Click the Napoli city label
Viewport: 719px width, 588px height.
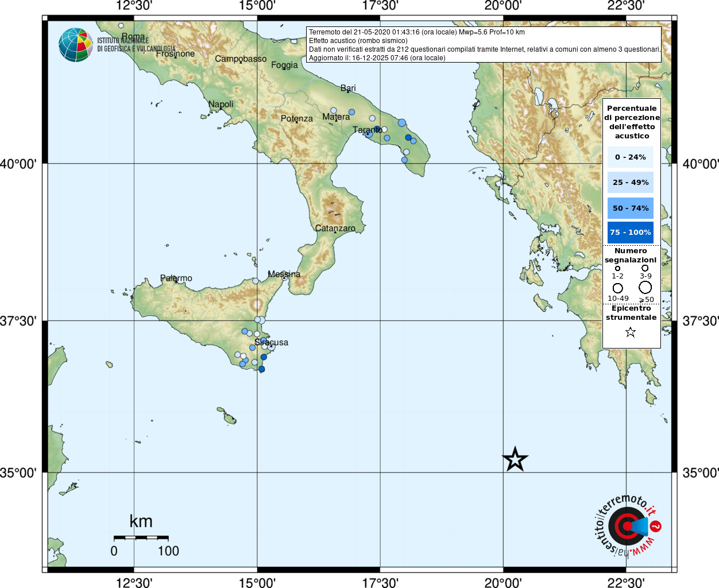click(x=221, y=104)
